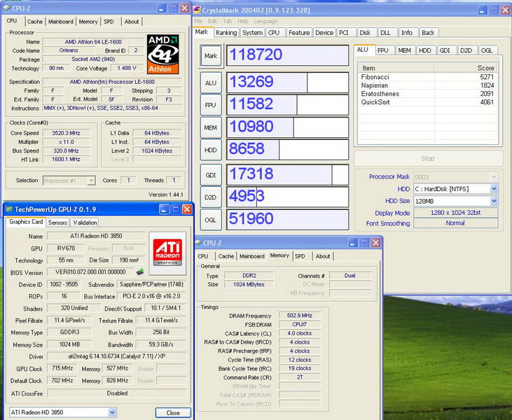Run the FPU benchmark square button
This screenshot has height=420, width=512.
(x=210, y=105)
